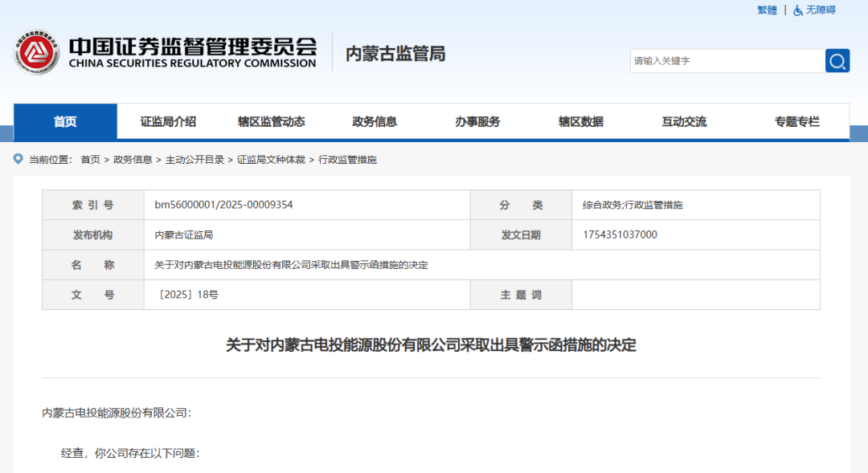Click the bold article headline

coord(432,345)
